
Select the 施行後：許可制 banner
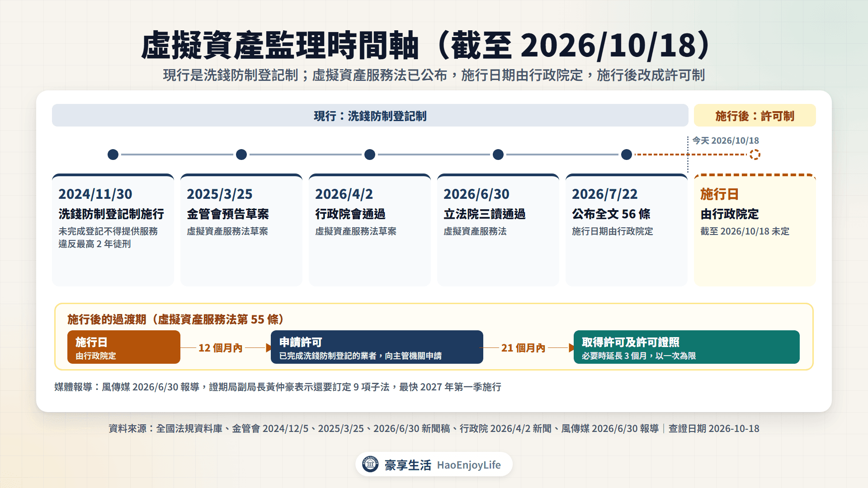(755, 116)
